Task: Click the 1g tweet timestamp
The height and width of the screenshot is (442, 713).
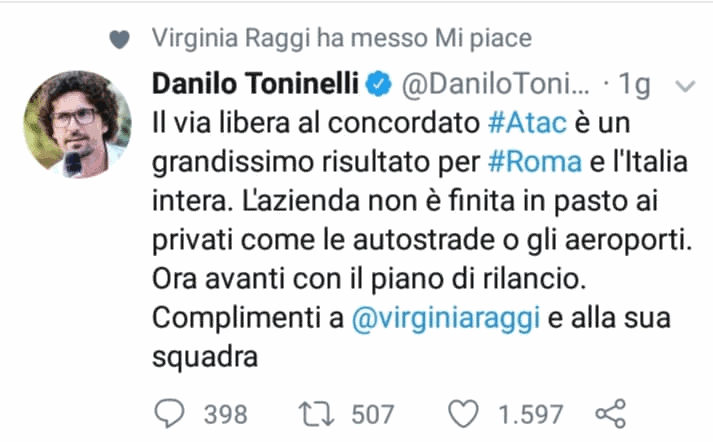Action: pos(633,86)
